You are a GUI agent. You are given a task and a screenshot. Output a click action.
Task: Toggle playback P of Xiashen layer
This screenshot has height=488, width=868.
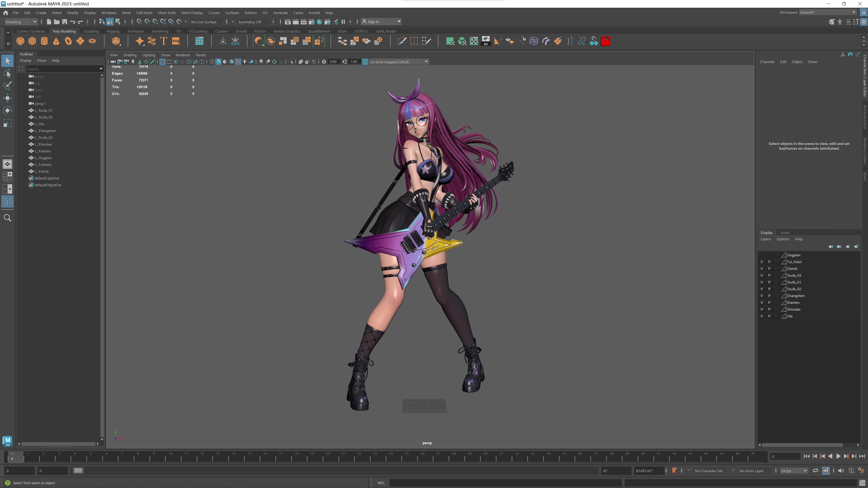(x=769, y=302)
